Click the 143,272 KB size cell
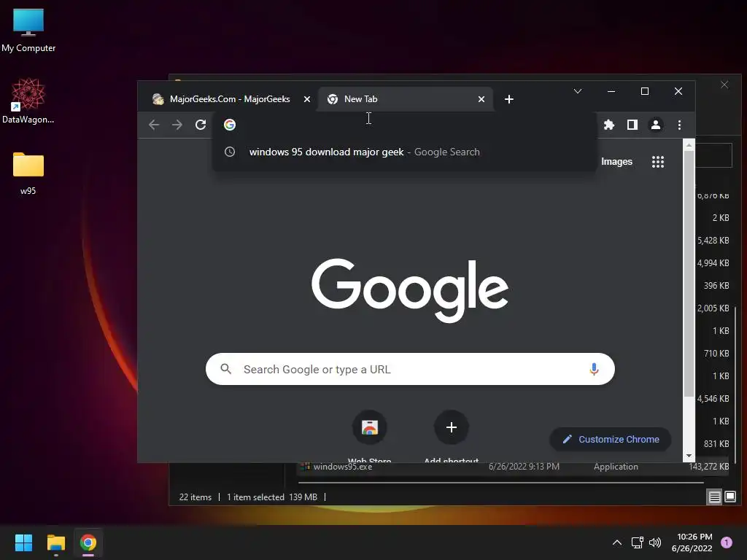This screenshot has height=560, width=747. (708, 467)
